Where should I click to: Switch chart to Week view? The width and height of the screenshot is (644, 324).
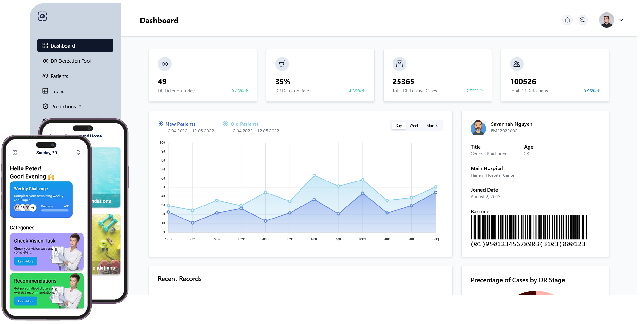point(414,126)
